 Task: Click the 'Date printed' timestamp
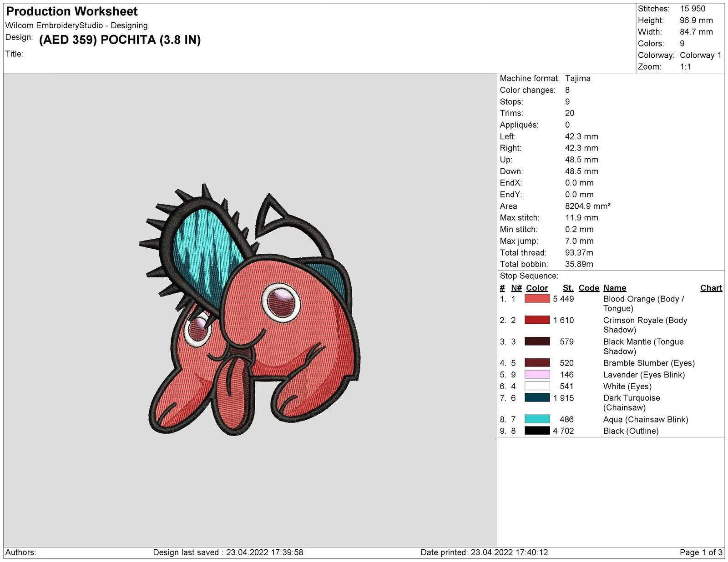pos(484,552)
